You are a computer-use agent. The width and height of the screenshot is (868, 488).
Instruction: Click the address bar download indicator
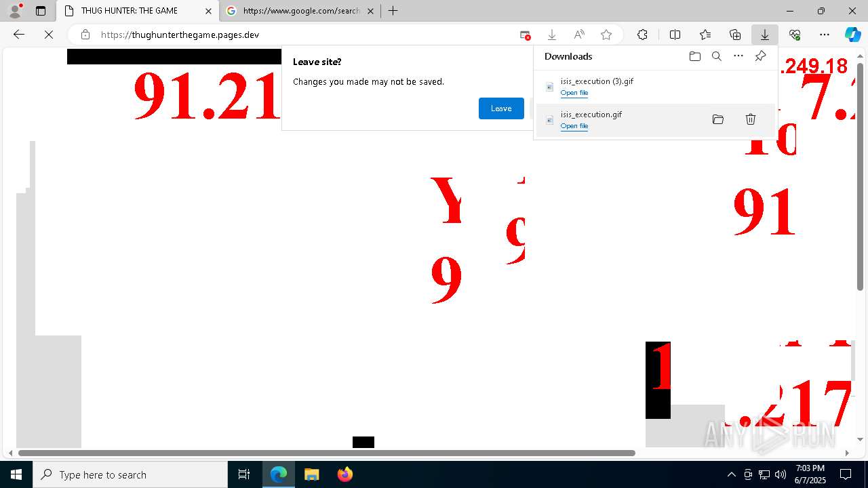coord(552,35)
